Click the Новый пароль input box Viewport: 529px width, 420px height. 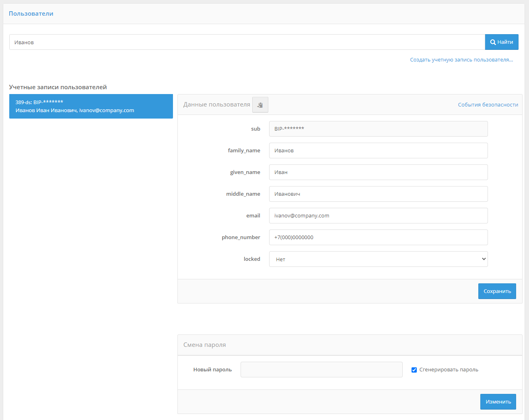pos(321,370)
